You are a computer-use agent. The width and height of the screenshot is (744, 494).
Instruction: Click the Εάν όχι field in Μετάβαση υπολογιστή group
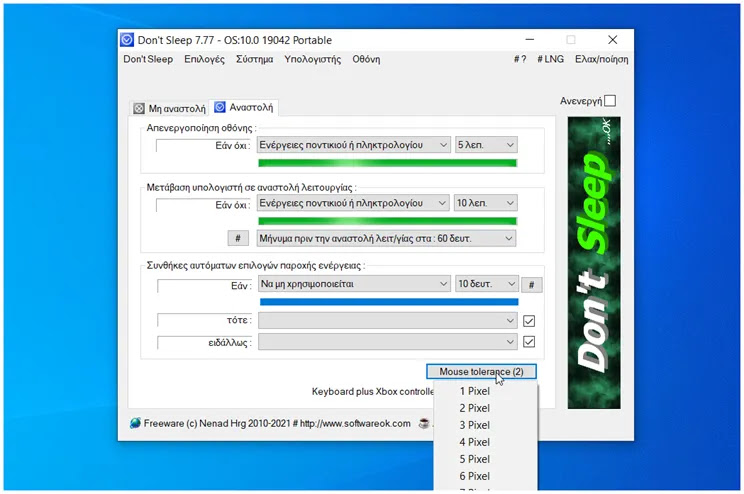[204, 205]
